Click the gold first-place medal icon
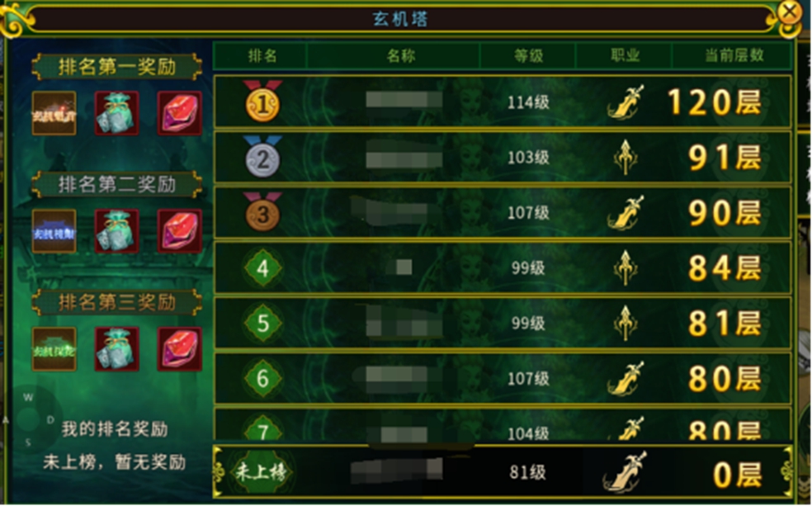812x506 pixels. pyautogui.click(x=262, y=101)
